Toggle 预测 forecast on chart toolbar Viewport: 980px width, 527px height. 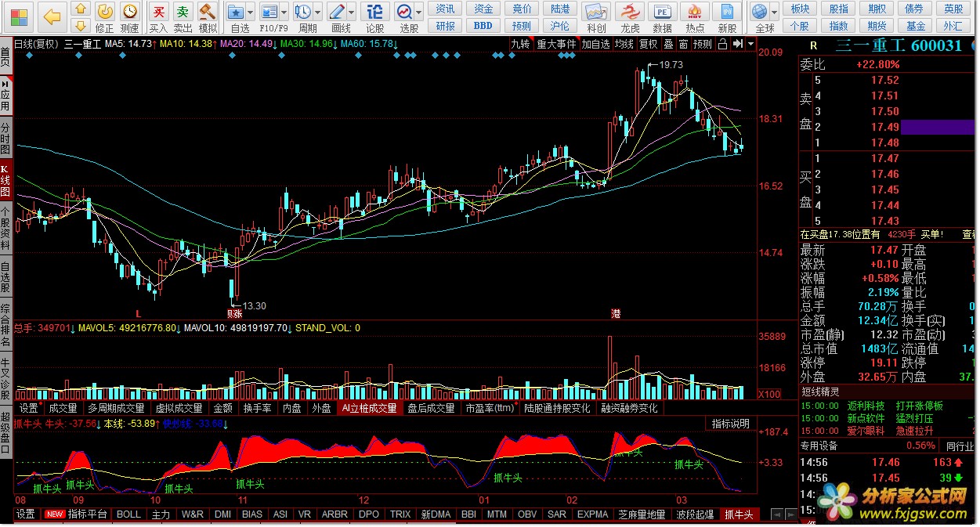pos(703,44)
